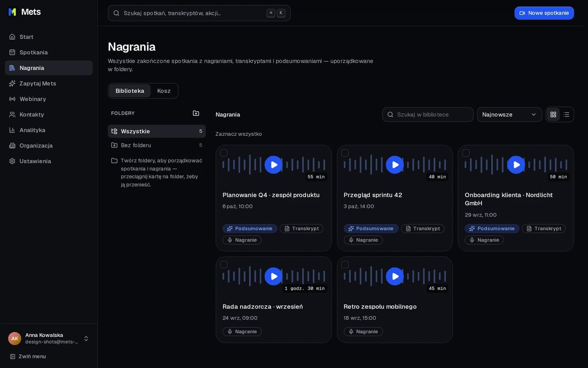Select the Biblioteka tab

click(x=130, y=91)
